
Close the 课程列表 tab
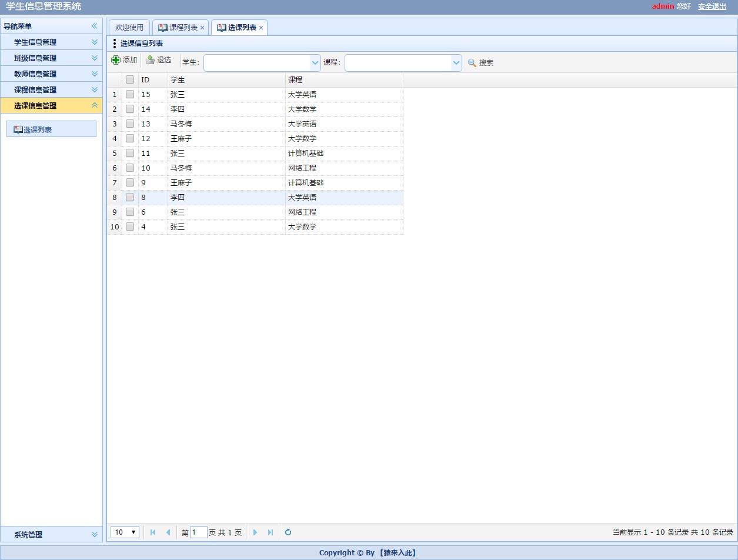202,28
